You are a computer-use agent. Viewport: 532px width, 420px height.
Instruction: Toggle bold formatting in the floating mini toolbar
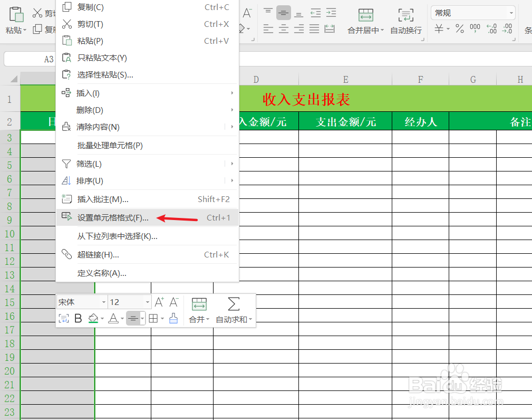pos(78,318)
